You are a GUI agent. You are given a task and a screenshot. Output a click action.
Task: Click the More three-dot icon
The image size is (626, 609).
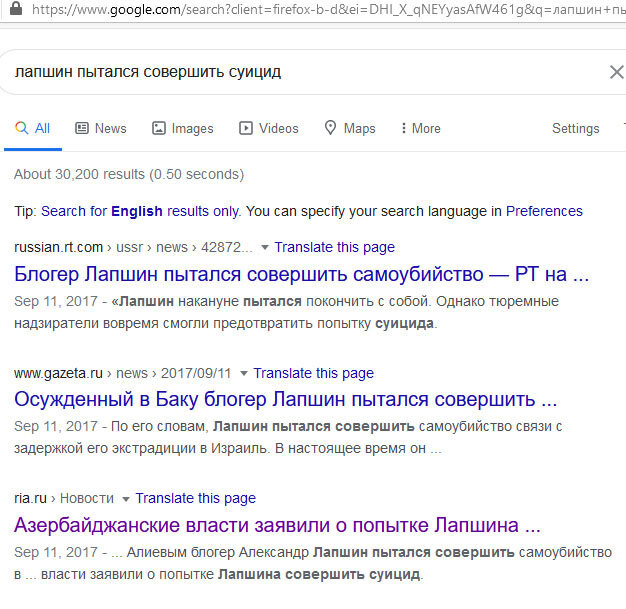coord(404,128)
